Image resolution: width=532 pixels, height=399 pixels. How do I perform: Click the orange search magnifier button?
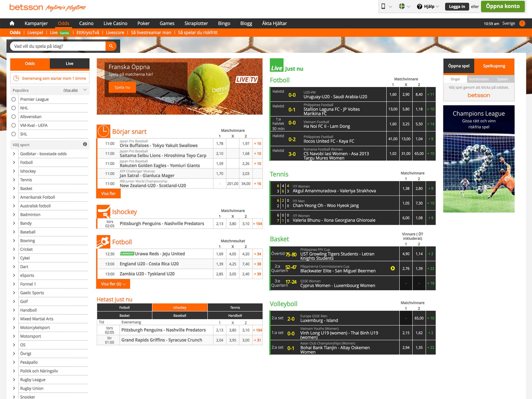click(111, 46)
